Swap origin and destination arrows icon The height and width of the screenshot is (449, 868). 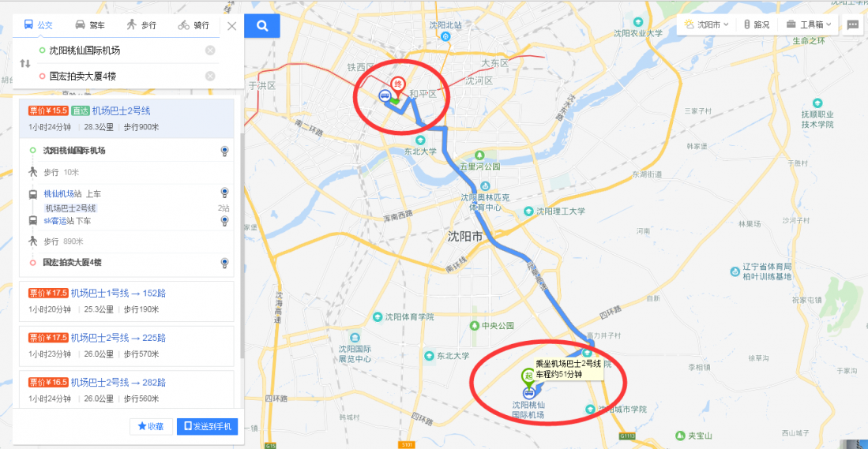coord(25,63)
